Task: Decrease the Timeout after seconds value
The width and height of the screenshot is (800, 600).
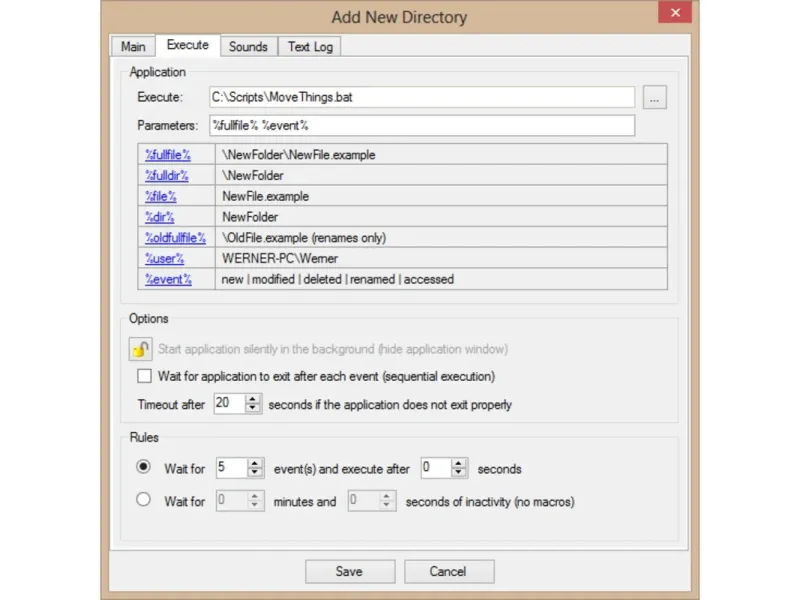Action: [253, 408]
